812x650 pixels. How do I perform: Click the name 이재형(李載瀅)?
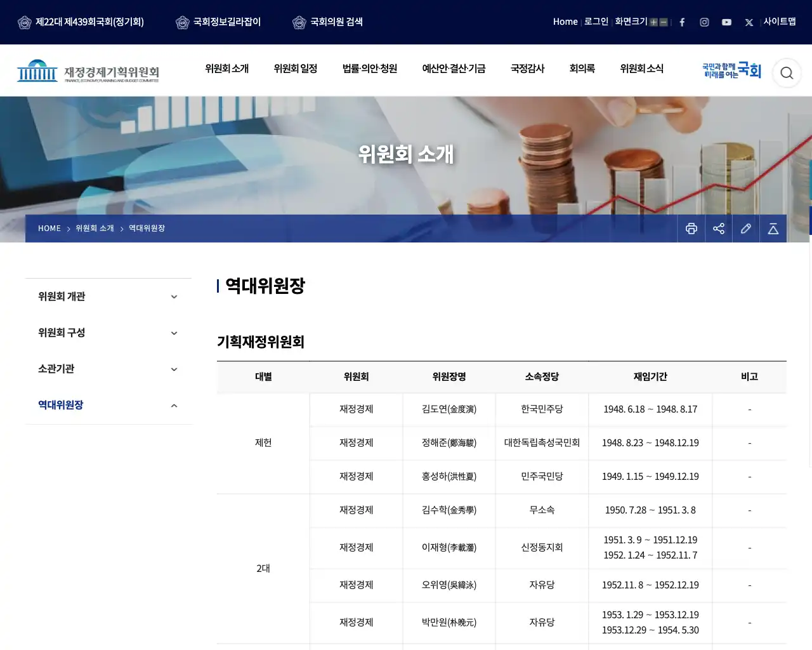[449, 548]
